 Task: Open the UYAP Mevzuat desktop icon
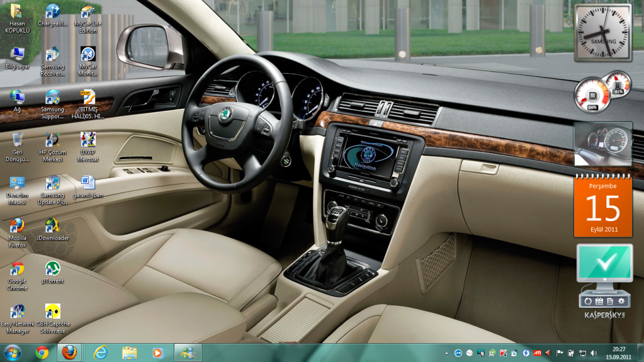click(x=88, y=140)
